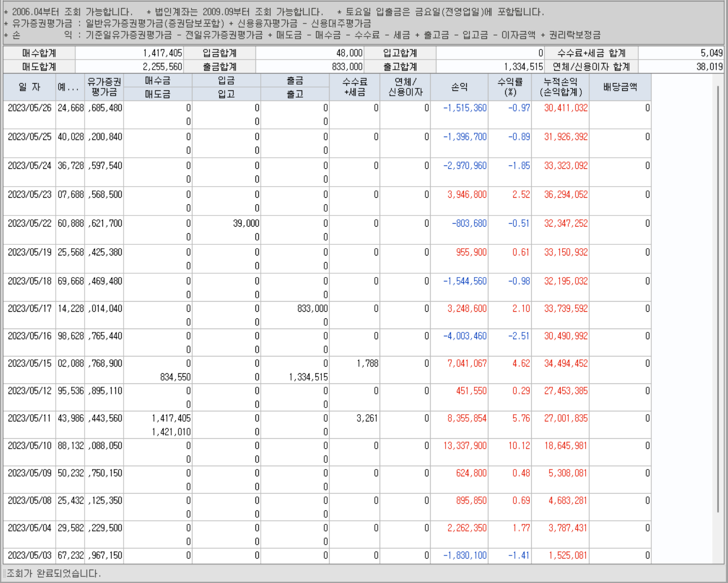Image resolution: width=728 pixels, height=583 pixels.
Task: Click the 매도합계 value 2,255,560
Action: click(x=162, y=67)
